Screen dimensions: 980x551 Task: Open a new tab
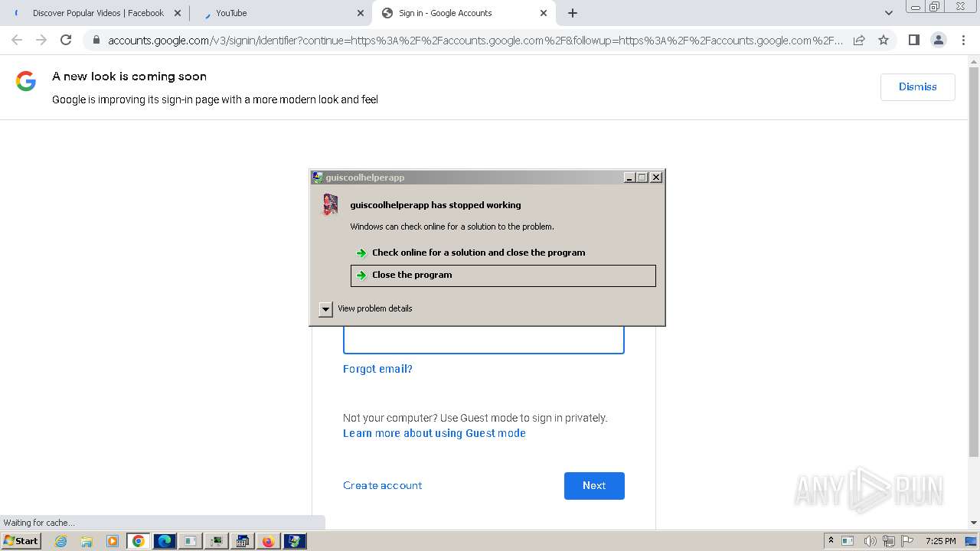point(572,13)
